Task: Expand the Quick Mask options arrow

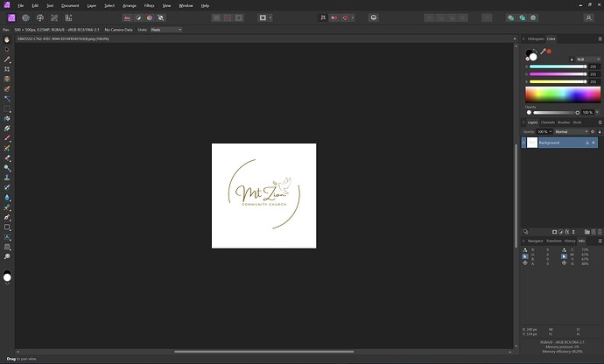Action: [270, 17]
